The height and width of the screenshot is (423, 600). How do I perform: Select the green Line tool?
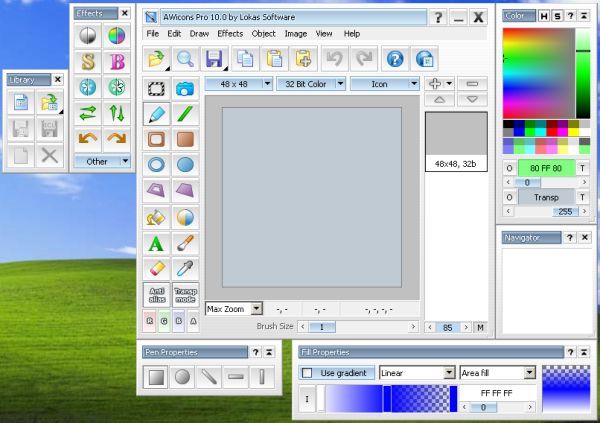click(x=185, y=114)
